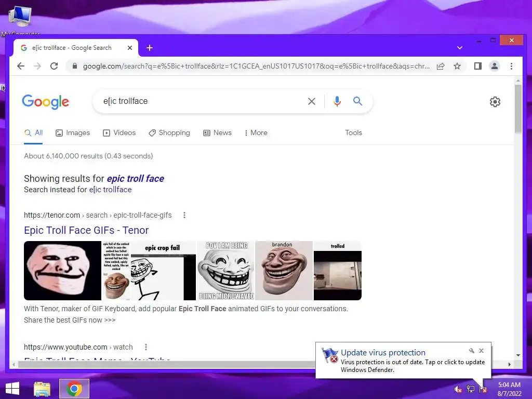Image resolution: width=532 pixels, height=399 pixels.
Task: Click the muted volume tray icon
Action: [x=458, y=389]
